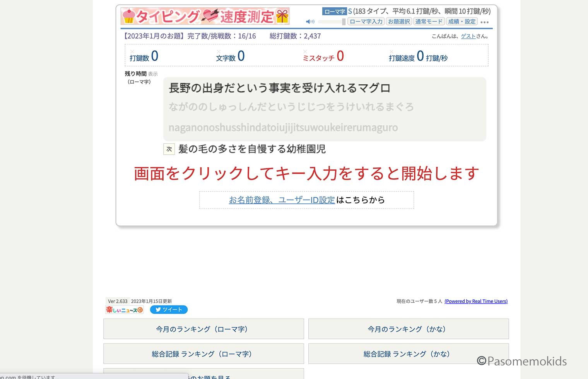
Task: Hide 文字数 counter with its small x
Action: click(x=219, y=51)
